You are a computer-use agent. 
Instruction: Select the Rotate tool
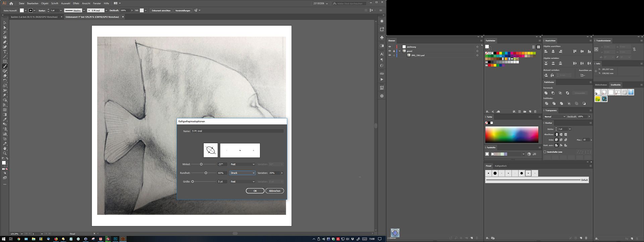(x=5, y=81)
